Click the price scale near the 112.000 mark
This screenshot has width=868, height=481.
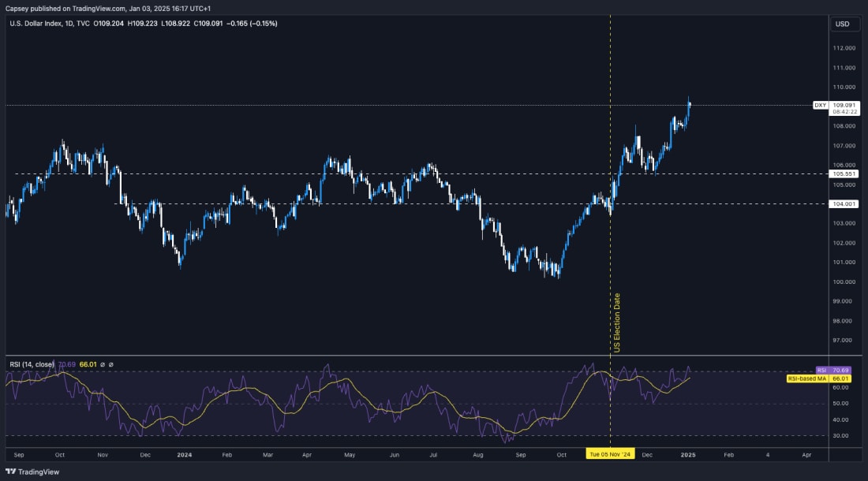pos(844,47)
